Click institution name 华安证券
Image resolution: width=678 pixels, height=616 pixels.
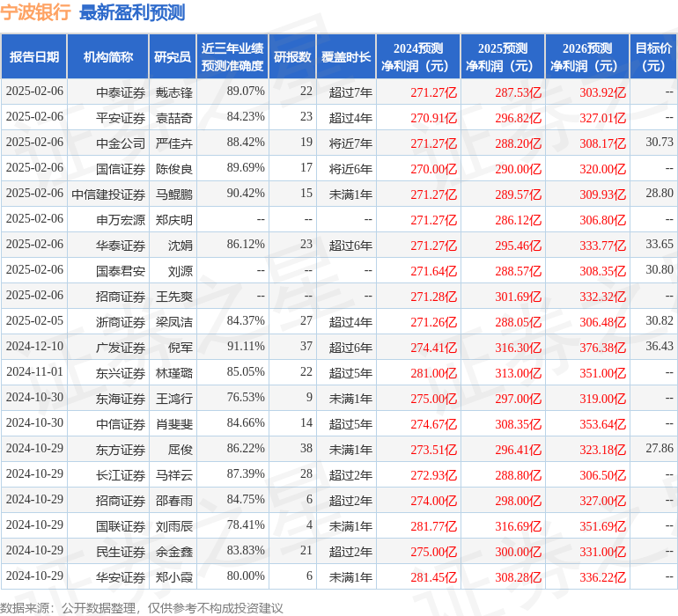121,577
